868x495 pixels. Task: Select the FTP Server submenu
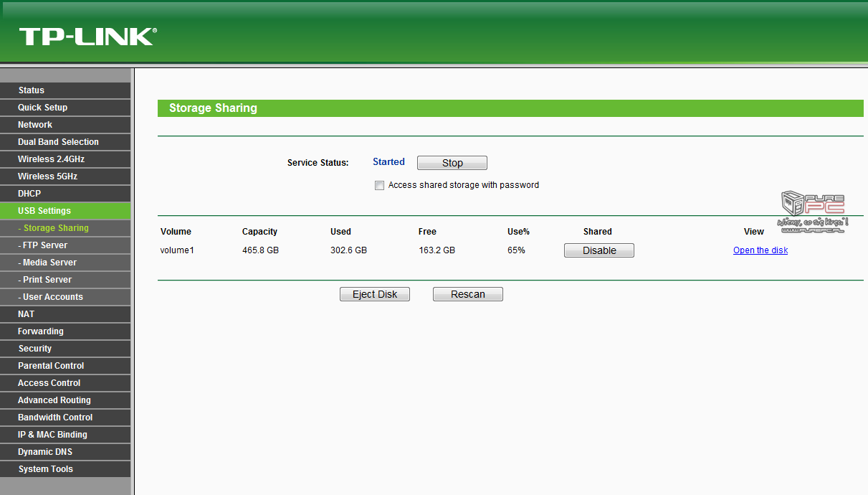click(x=44, y=245)
